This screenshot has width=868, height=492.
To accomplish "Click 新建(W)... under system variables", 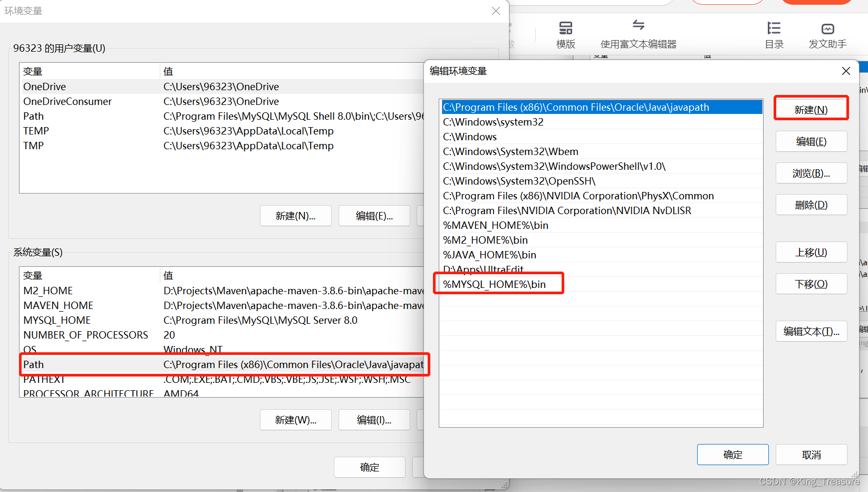I will coord(295,420).
